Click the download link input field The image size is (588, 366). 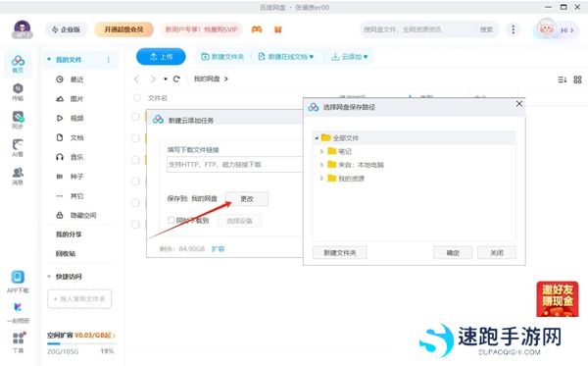[235, 165]
